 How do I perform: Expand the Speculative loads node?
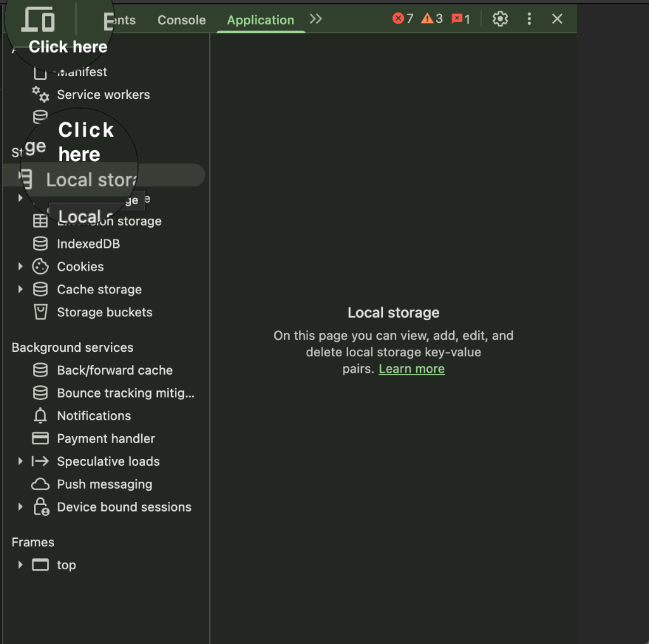pos(20,461)
